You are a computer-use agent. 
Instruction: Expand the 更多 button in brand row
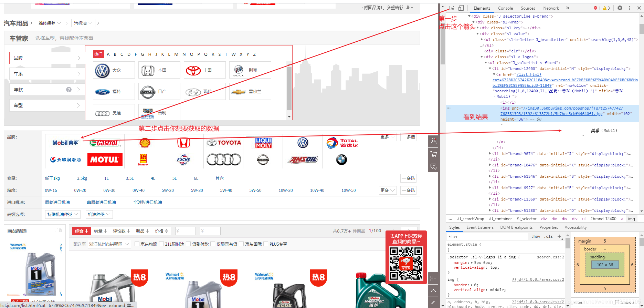click(388, 137)
